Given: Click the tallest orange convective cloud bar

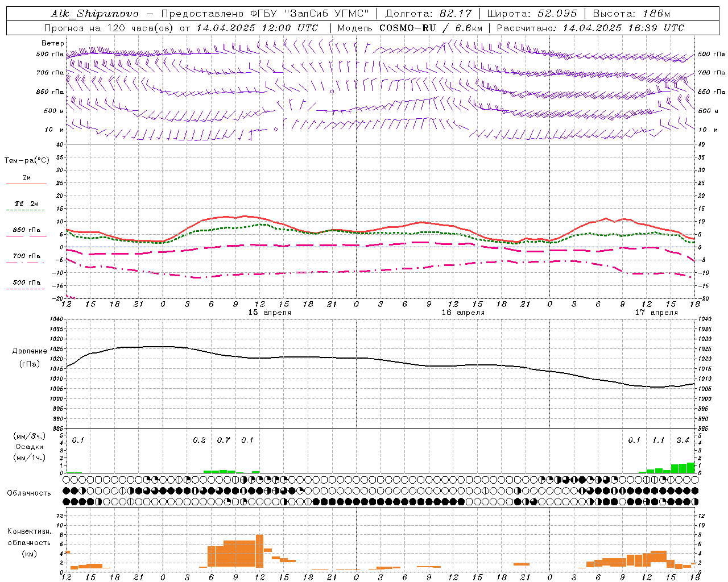Looking at the screenshot, I should click(260, 551).
